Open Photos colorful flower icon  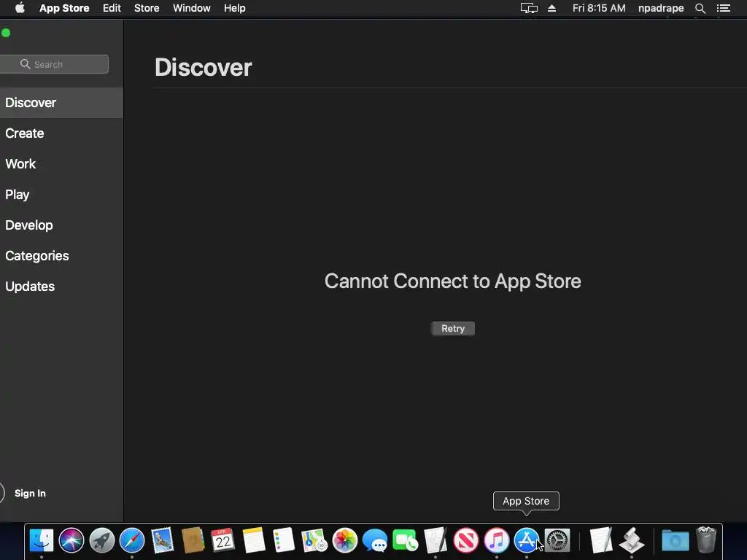pyautogui.click(x=345, y=540)
